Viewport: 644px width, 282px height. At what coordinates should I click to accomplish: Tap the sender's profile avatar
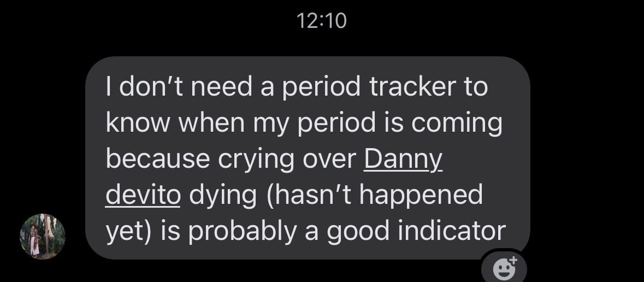pyautogui.click(x=43, y=236)
